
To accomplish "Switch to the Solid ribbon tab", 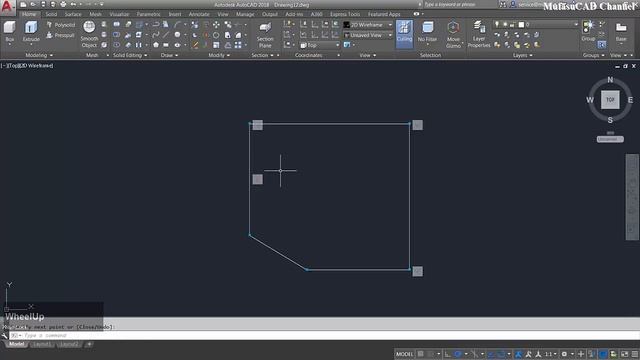I will tap(51, 14).
